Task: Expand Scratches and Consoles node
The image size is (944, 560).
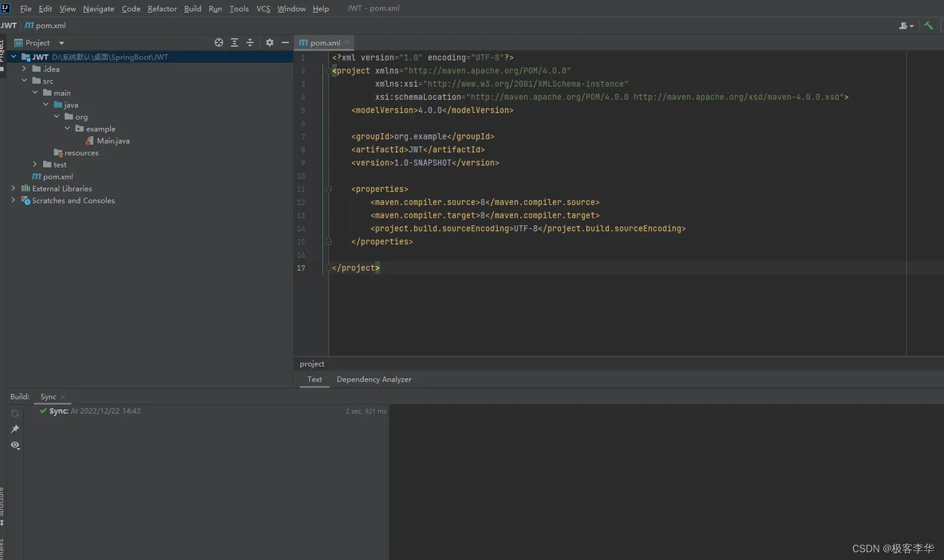Action: click(13, 201)
